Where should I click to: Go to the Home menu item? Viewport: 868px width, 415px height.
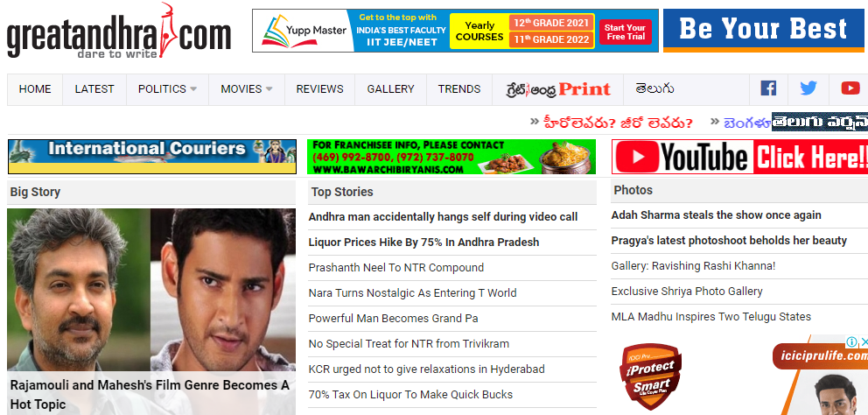pyautogui.click(x=35, y=89)
